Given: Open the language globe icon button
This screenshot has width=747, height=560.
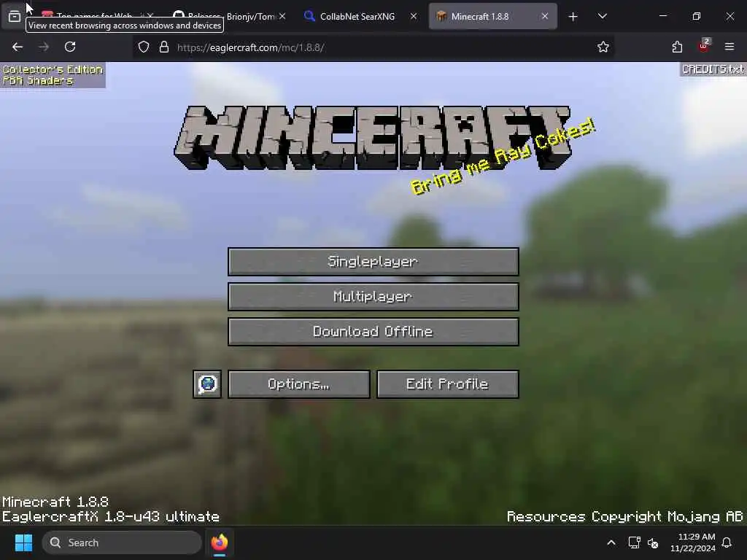Looking at the screenshot, I should [x=207, y=384].
